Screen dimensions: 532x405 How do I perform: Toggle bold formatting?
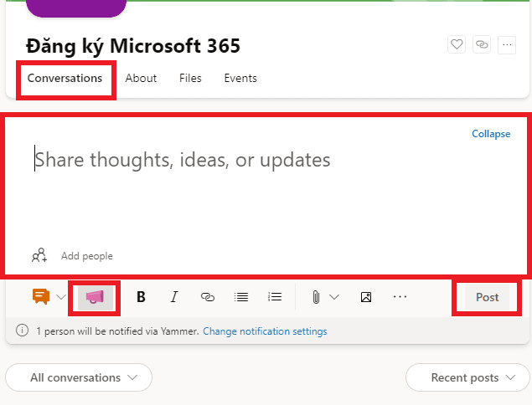click(141, 297)
